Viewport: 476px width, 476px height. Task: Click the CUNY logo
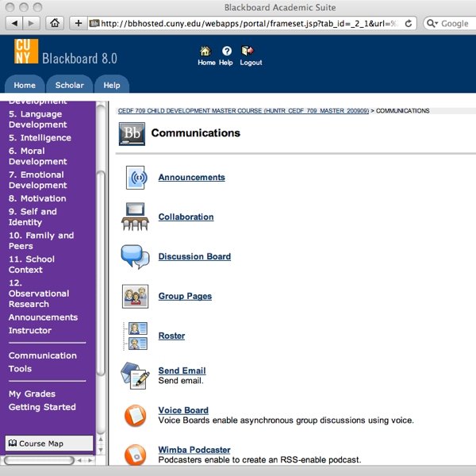pos(26,51)
